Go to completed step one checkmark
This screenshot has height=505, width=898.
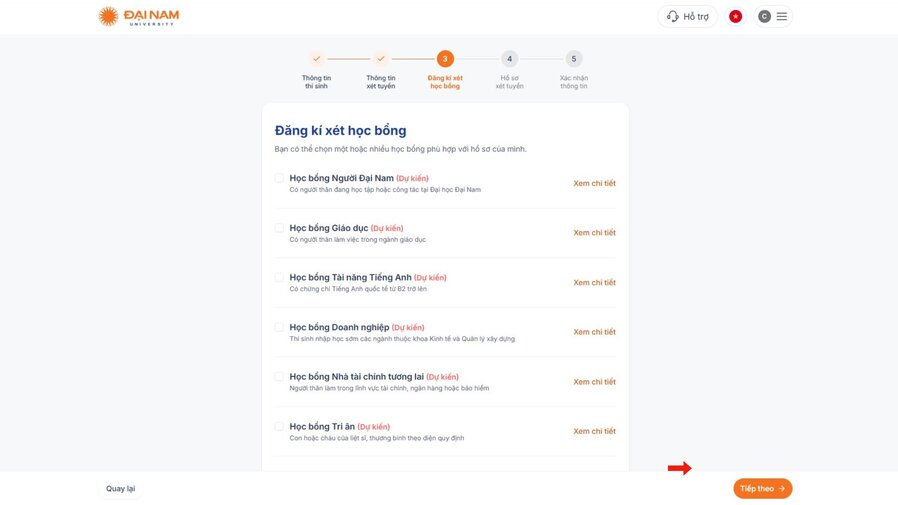pyautogui.click(x=316, y=58)
